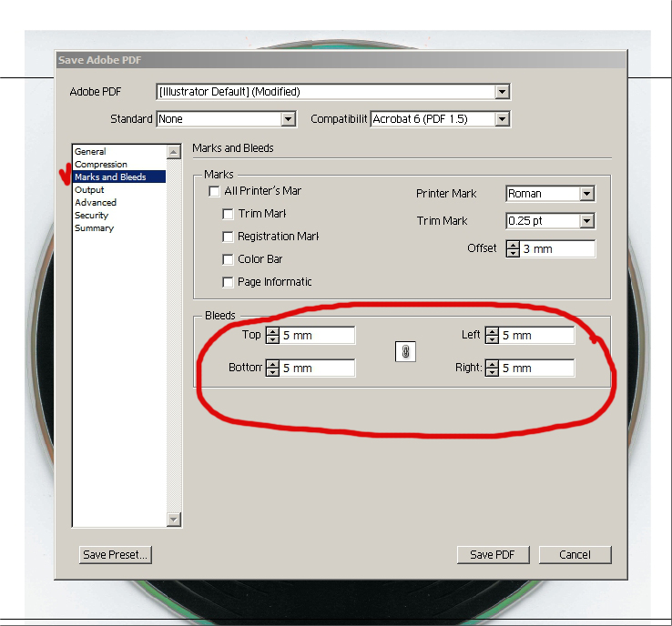Screen dimensions: 672x626
Task: Enable Registration Marks checkbox
Action: coord(228,237)
